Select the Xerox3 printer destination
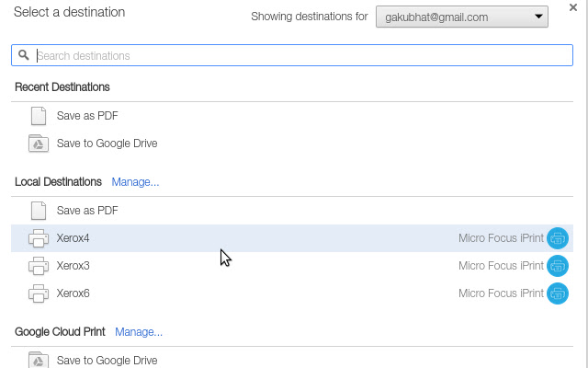 (73, 266)
